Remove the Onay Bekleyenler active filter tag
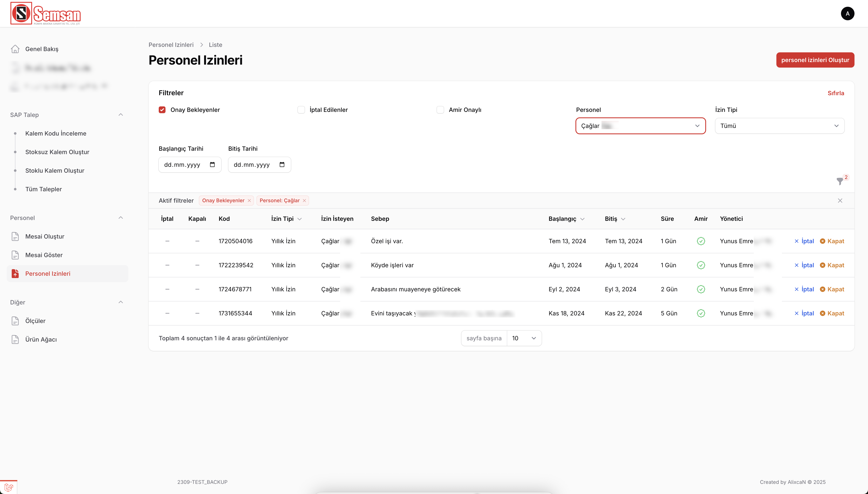The height and width of the screenshot is (494, 868). [x=249, y=201]
